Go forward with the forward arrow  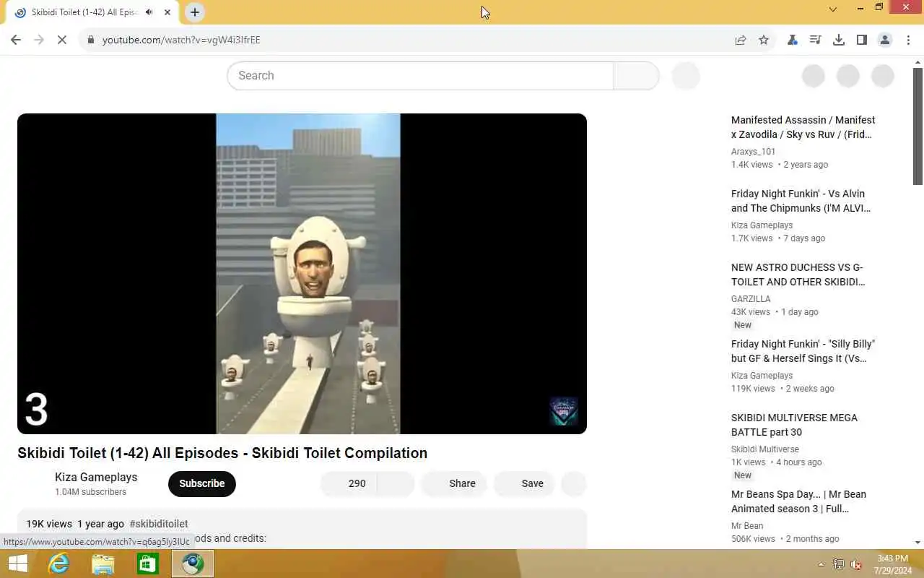coord(39,40)
